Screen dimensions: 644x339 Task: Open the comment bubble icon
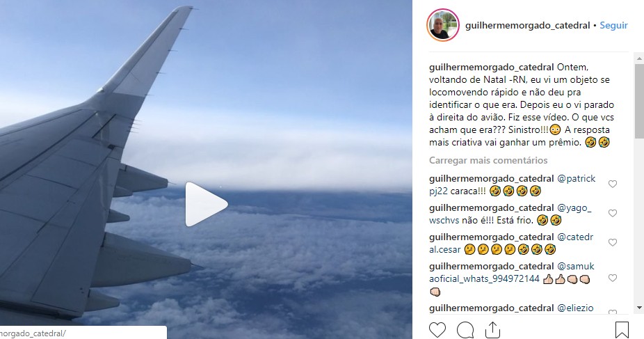click(465, 330)
